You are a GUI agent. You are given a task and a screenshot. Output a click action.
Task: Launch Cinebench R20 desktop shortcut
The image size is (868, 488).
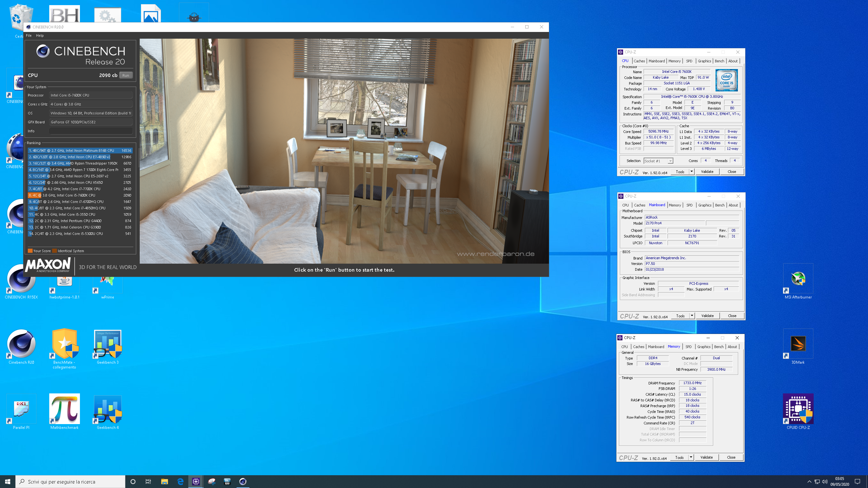coord(21,347)
